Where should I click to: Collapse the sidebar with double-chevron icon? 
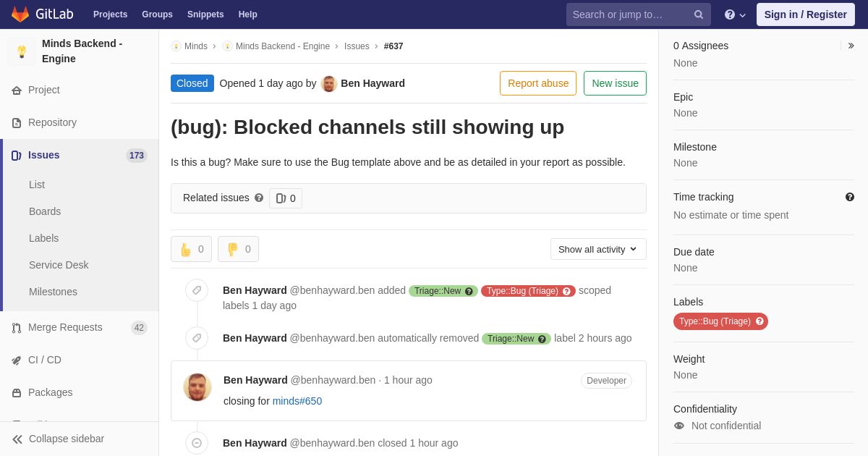(17, 439)
